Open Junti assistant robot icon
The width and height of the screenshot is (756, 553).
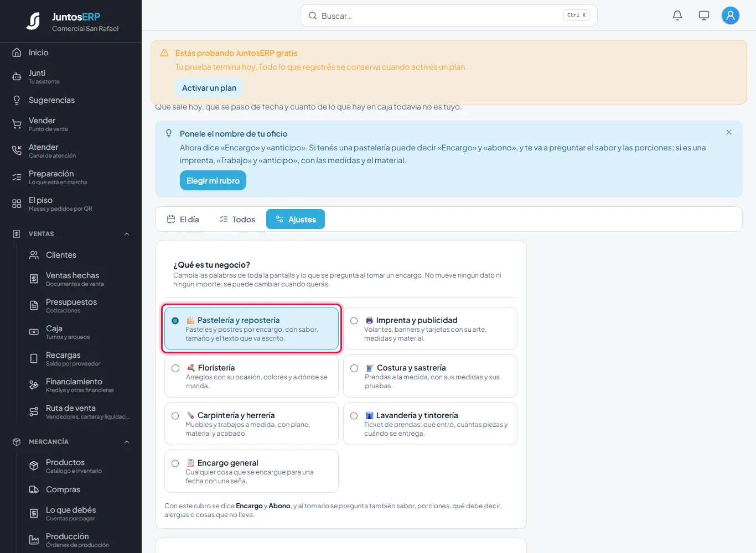[17, 77]
